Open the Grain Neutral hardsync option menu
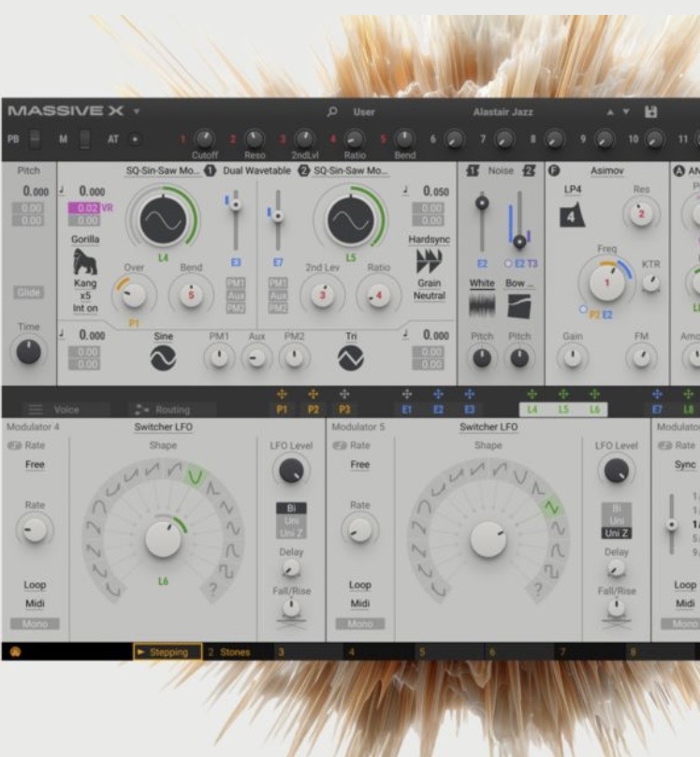The image size is (700, 757). pyautogui.click(x=430, y=289)
